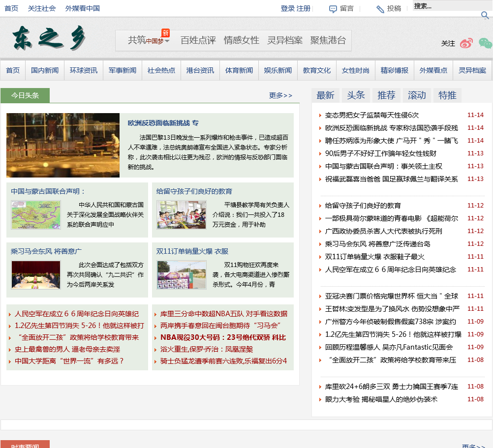Open the 习马会 meeting thumbnail
Image resolution: width=493 pixels, height=448 pixels.
pyautogui.click(x=36, y=275)
